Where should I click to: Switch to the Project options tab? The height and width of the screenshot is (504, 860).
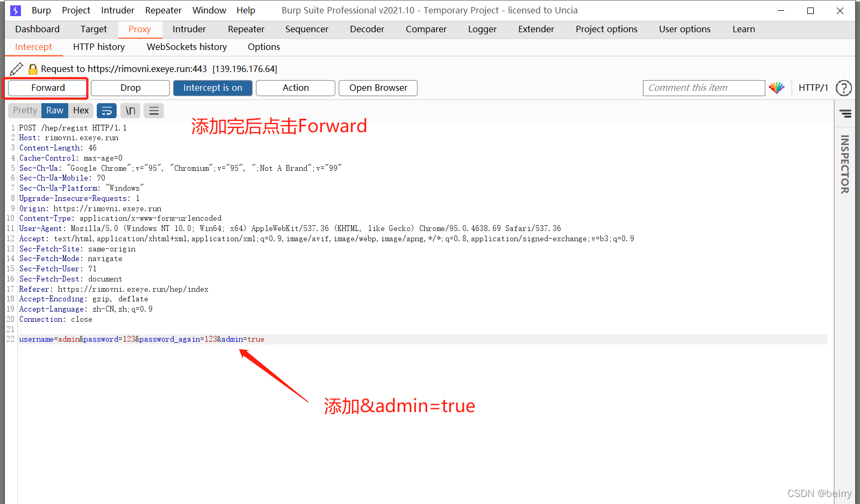pyautogui.click(x=606, y=30)
